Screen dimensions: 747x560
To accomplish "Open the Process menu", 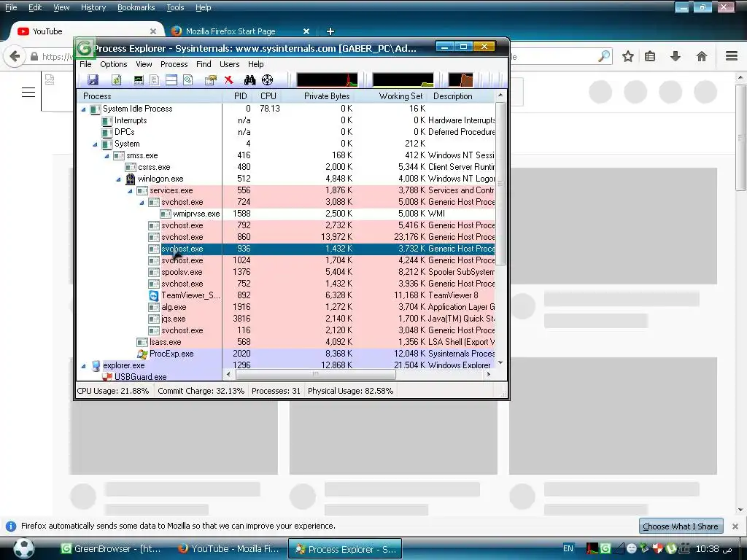I will pos(174,64).
